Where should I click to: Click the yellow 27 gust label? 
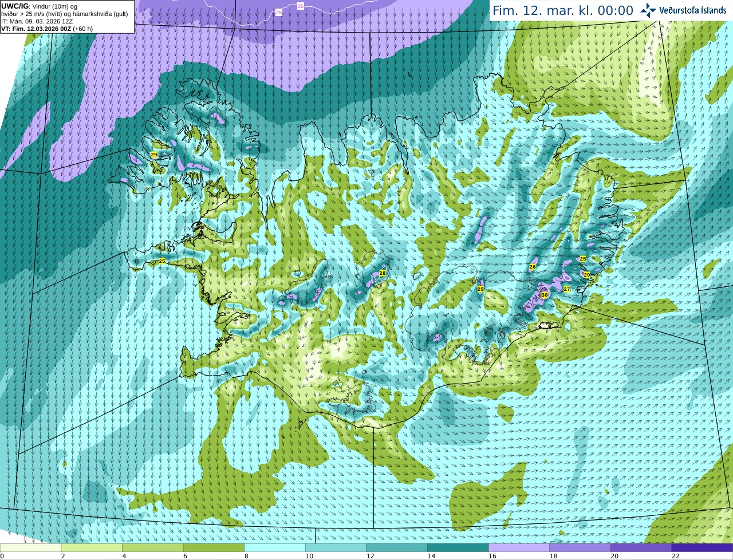click(567, 289)
